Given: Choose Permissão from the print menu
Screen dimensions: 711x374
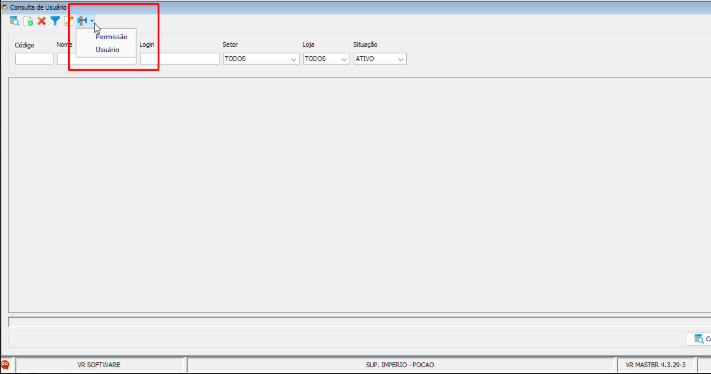Looking at the screenshot, I should point(112,37).
